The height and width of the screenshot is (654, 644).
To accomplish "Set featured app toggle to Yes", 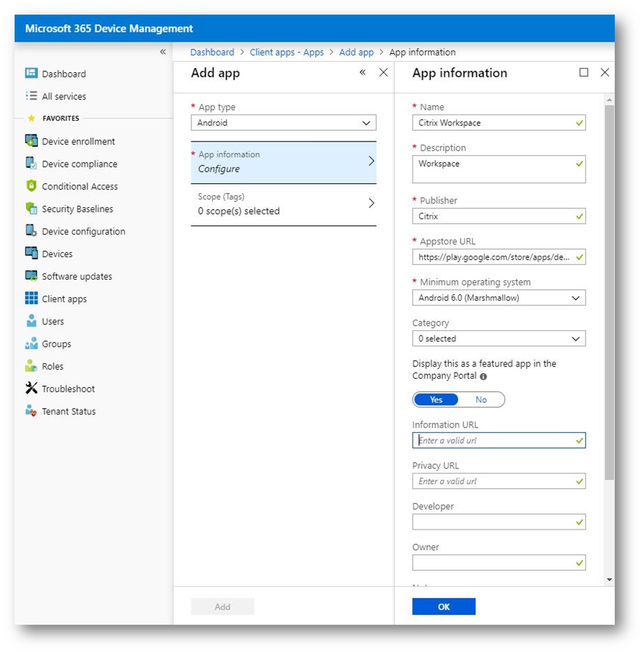I will (436, 400).
